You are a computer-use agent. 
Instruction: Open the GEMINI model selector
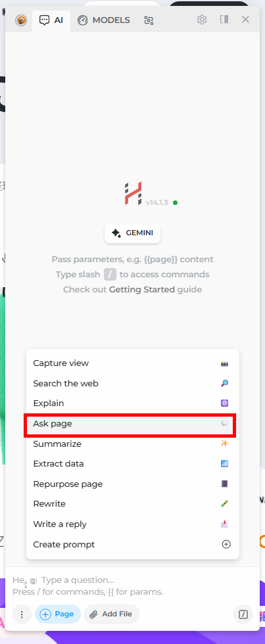[x=132, y=233]
